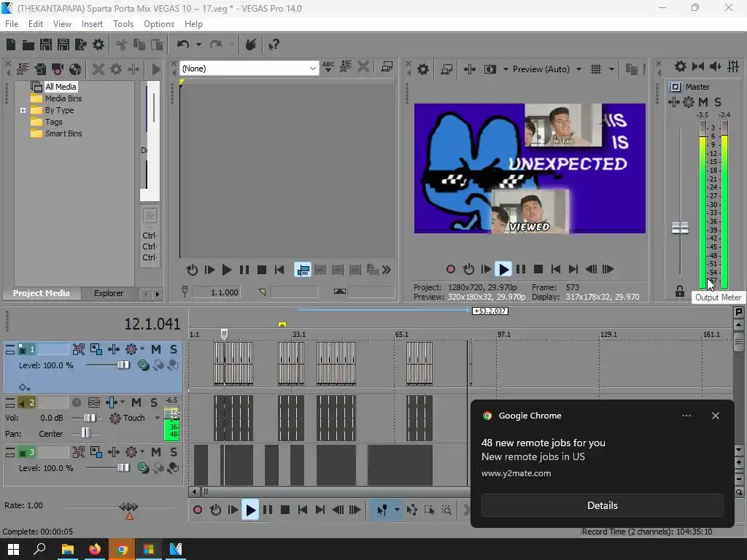Open Video Output FX in preview window
The image size is (747, 560).
(470, 69)
